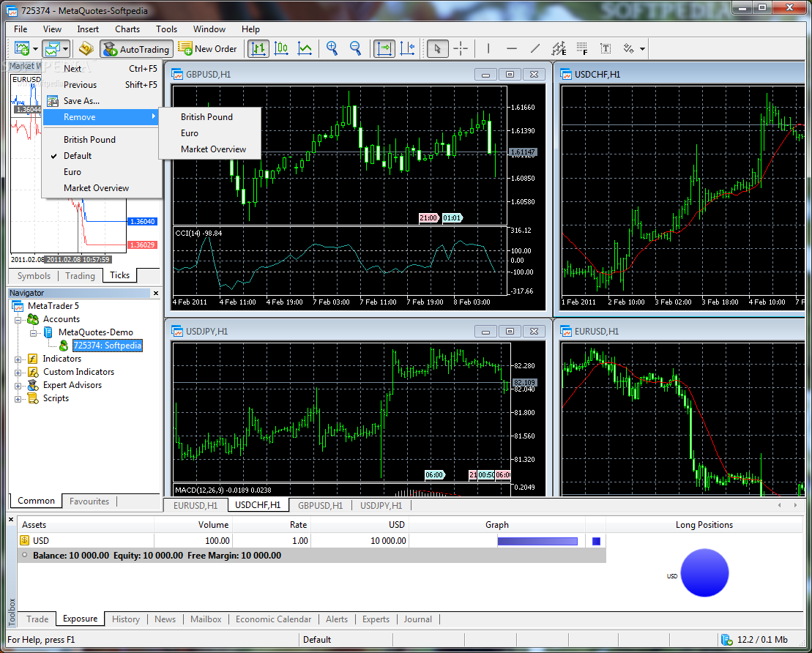
Task: Switch to line chart mode
Action: click(x=305, y=48)
